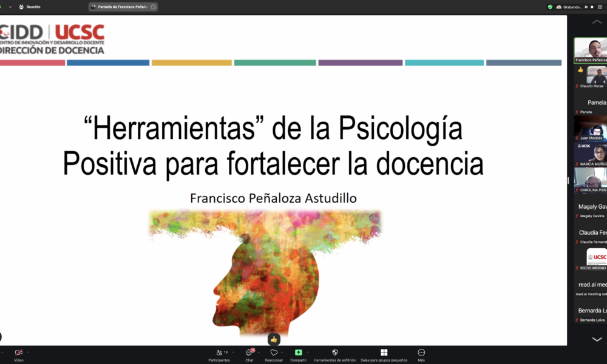Select Juan Morales video thumbnail

(x=591, y=129)
